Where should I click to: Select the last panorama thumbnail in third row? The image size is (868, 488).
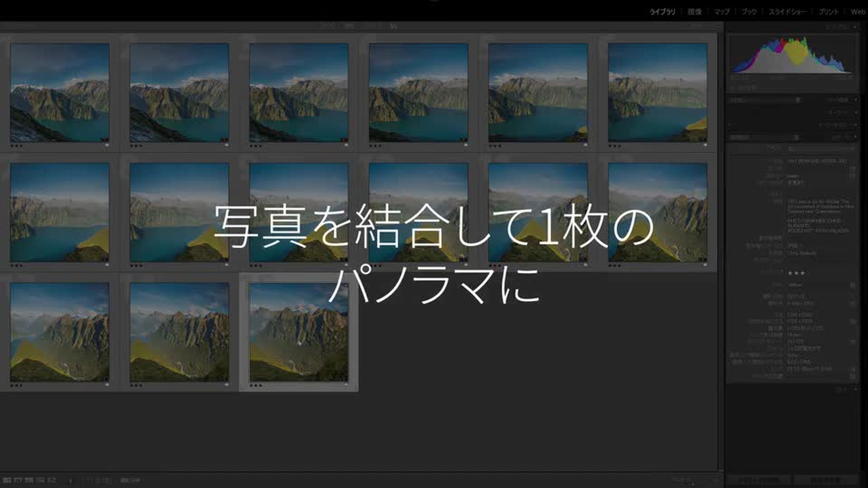pos(298,332)
